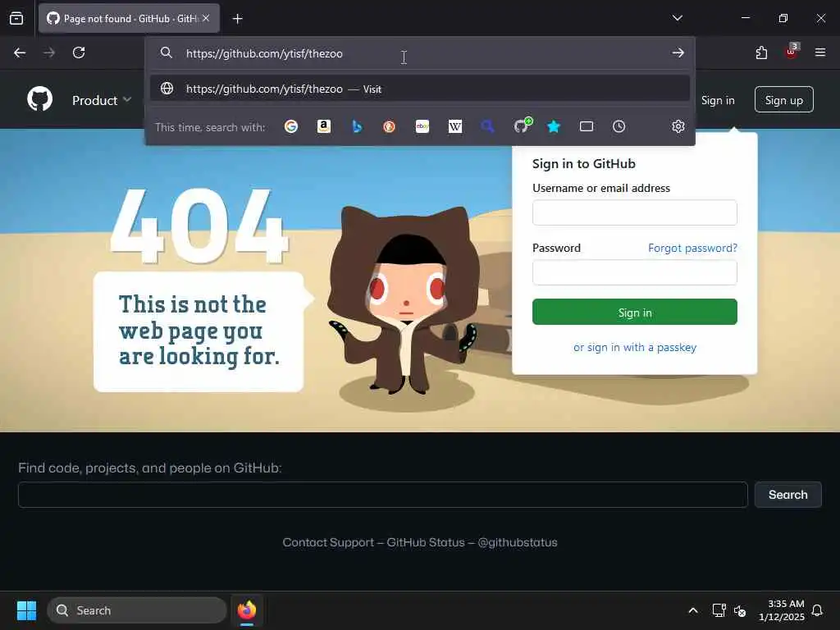The width and height of the screenshot is (840, 630).
Task: Focus the Password field
Action: click(x=634, y=272)
